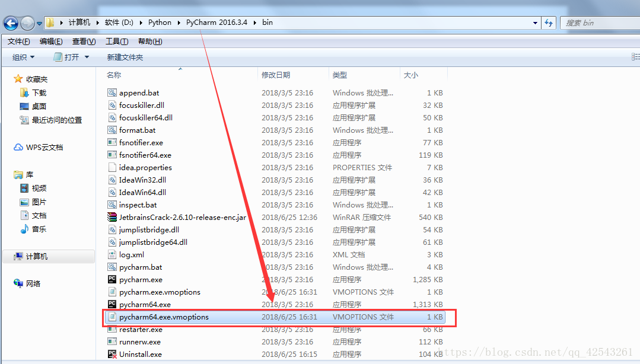Expand the arrow after 计算机 in path

point(97,23)
